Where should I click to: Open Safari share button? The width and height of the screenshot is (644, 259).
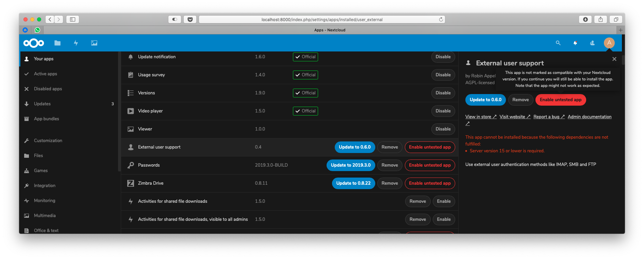coord(600,19)
